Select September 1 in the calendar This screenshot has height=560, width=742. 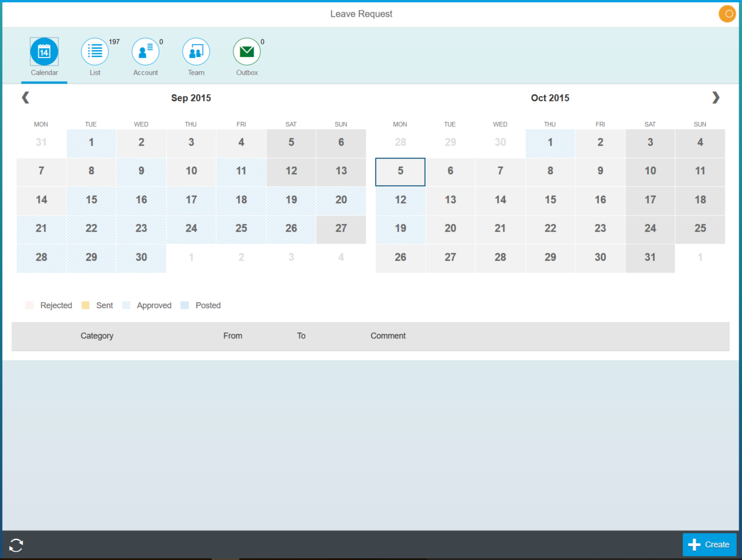[x=91, y=143]
